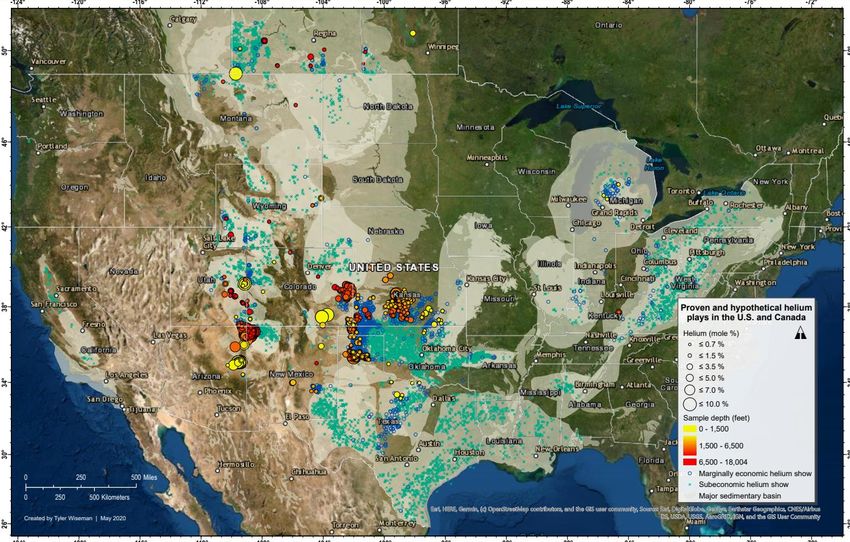Viewport: 850px width, 542px height.
Task: Click the Las Vegas city label
Action: [170, 335]
